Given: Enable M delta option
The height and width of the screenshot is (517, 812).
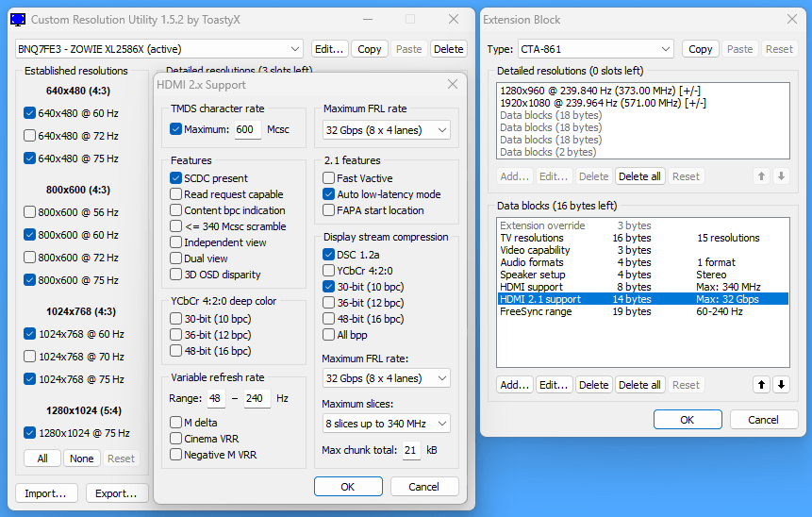Looking at the screenshot, I should (176, 423).
